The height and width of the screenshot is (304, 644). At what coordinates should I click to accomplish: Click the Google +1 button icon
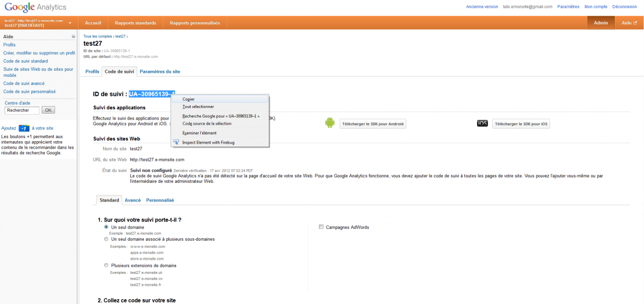(24, 128)
